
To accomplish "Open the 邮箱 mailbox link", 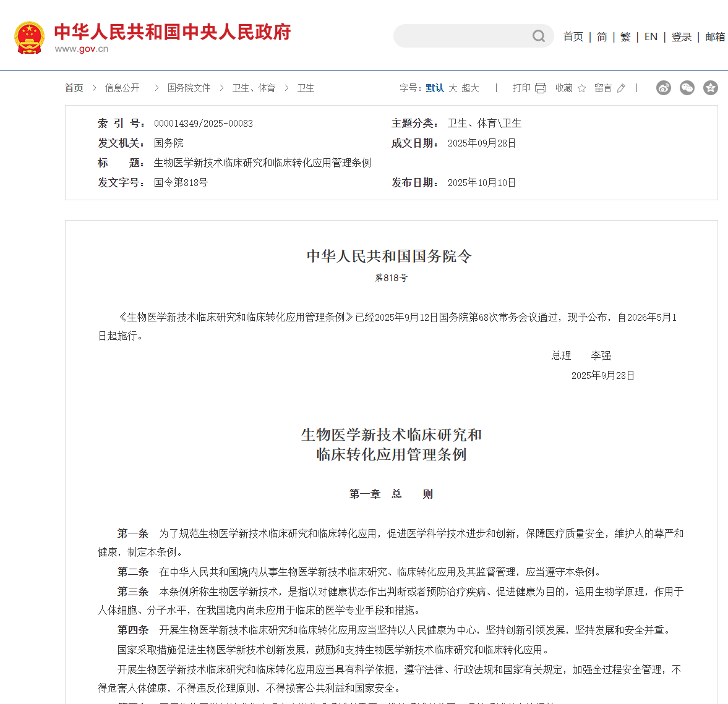I will pyautogui.click(x=715, y=37).
